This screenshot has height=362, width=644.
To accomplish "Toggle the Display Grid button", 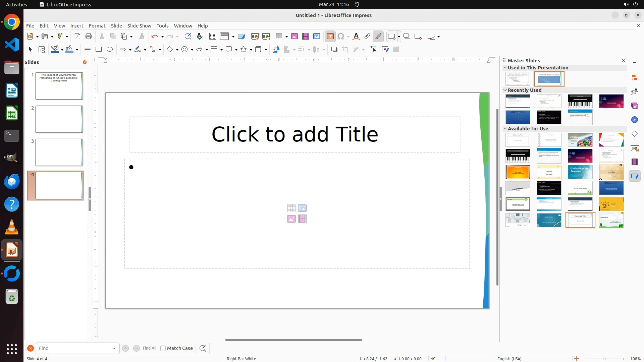I will click(x=213, y=37).
